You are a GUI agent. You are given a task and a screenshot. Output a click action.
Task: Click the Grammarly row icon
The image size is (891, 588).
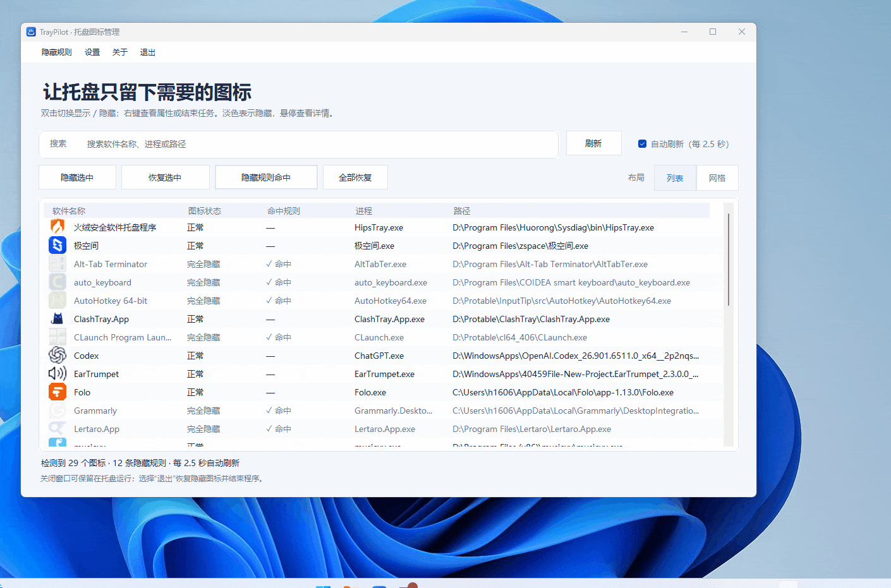tap(58, 410)
